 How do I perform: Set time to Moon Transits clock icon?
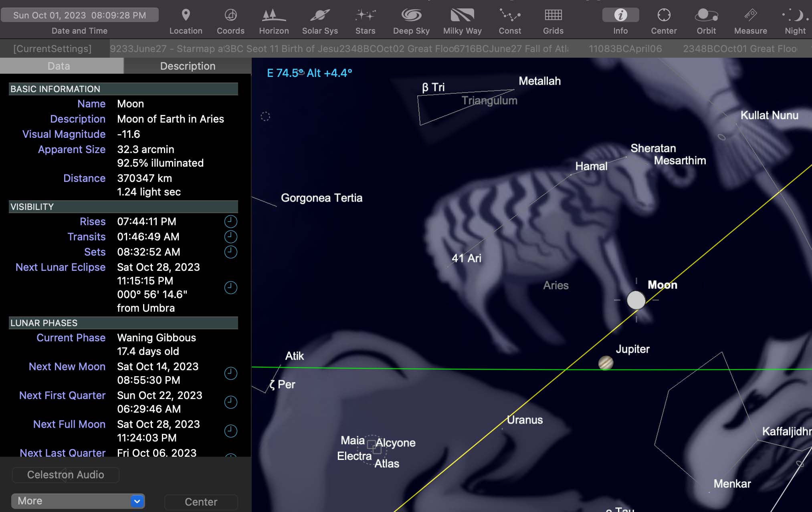(x=230, y=237)
